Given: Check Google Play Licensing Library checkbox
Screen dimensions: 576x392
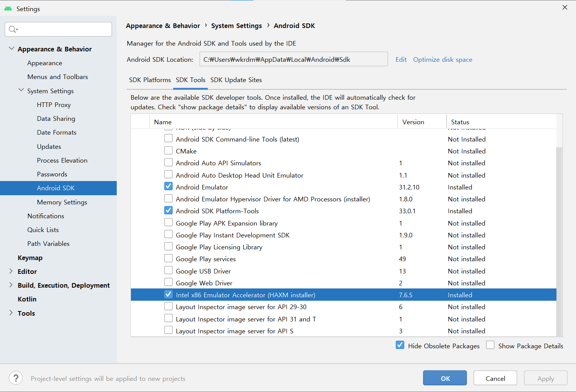Looking at the screenshot, I should click(x=168, y=246).
